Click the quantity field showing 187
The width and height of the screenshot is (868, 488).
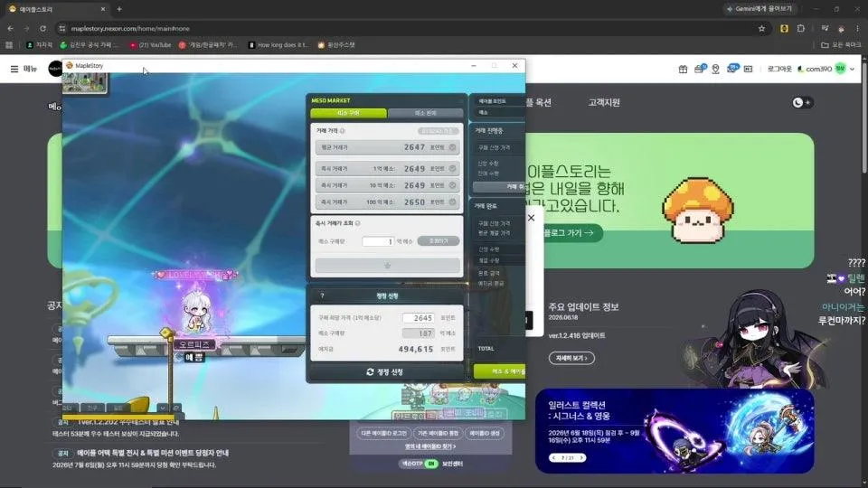coord(419,333)
